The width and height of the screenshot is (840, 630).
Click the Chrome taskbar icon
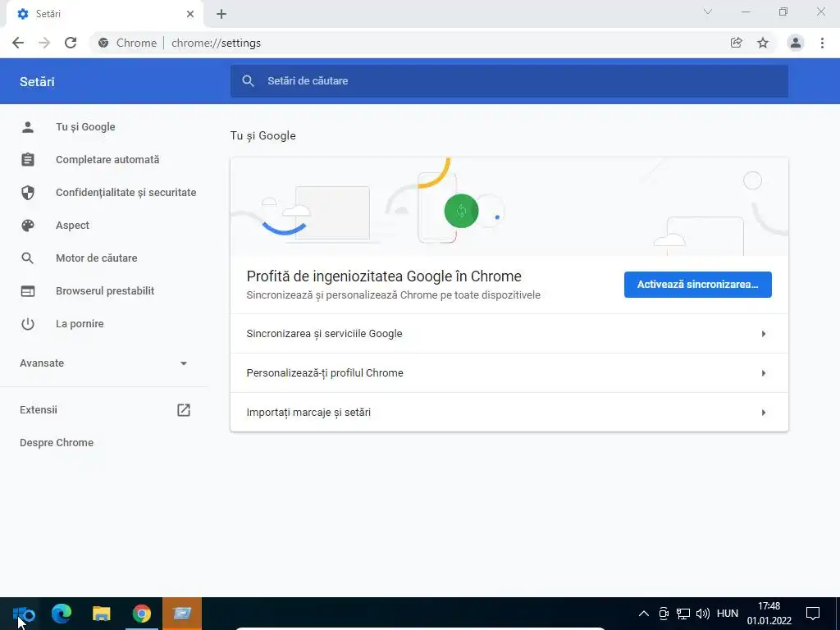click(142, 614)
